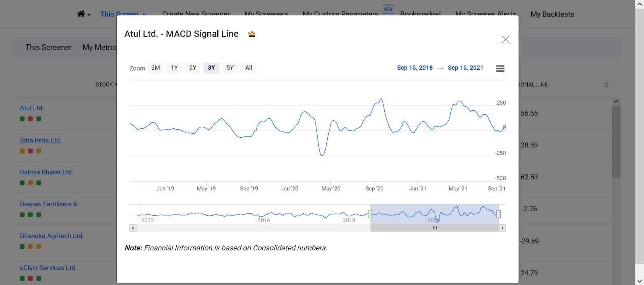This screenshot has height=285, width=644.
Task: Click page scrollbar down arrow
Action: [640, 281]
